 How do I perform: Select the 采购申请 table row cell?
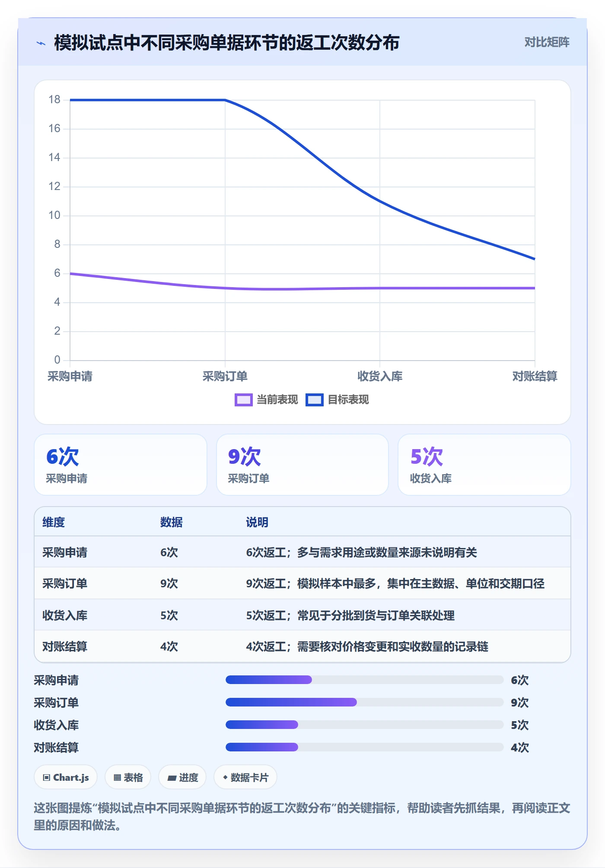[x=65, y=552]
